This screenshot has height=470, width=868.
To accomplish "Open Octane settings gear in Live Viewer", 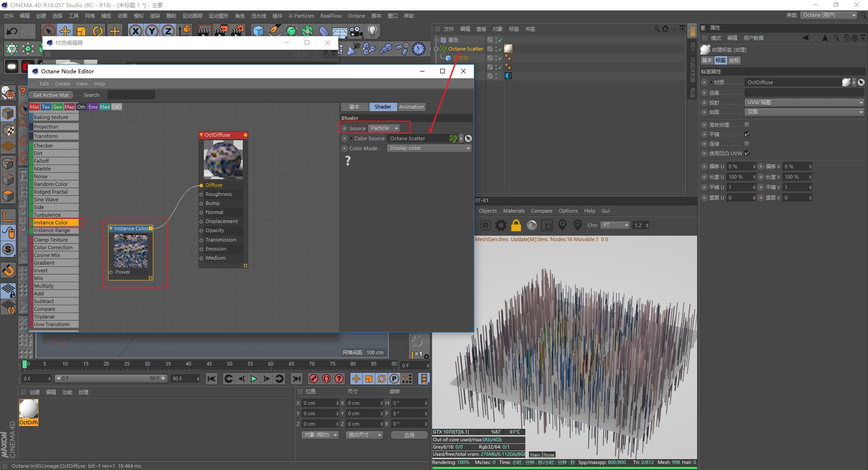I will (x=500, y=225).
